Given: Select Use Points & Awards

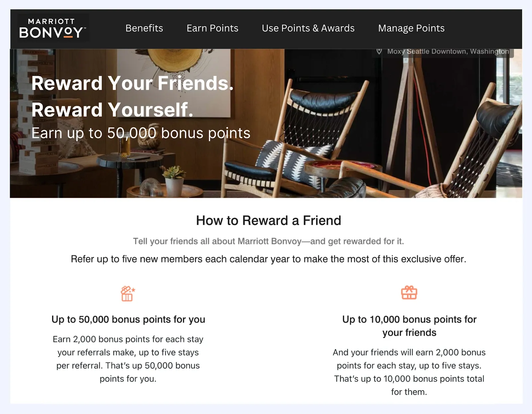Looking at the screenshot, I should coord(308,28).
